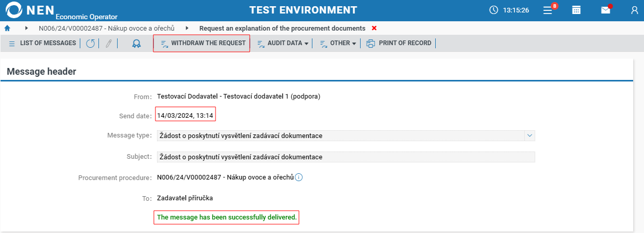Click Print of Record
This screenshot has height=233, width=644.
(399, 44)
